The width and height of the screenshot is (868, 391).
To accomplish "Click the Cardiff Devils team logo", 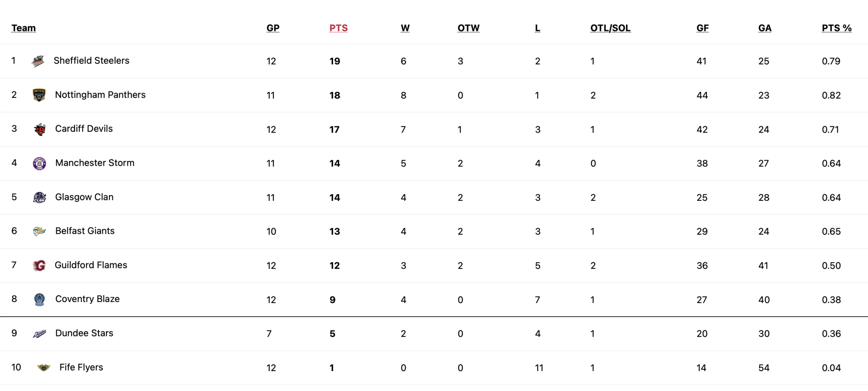I will [39, 129].
